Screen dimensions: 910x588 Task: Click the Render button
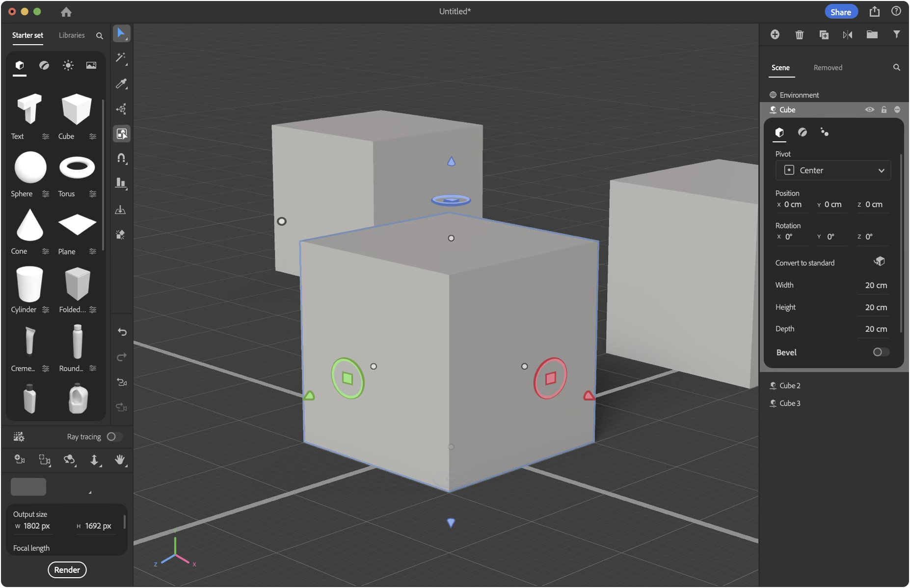click(x=67, y=570)
